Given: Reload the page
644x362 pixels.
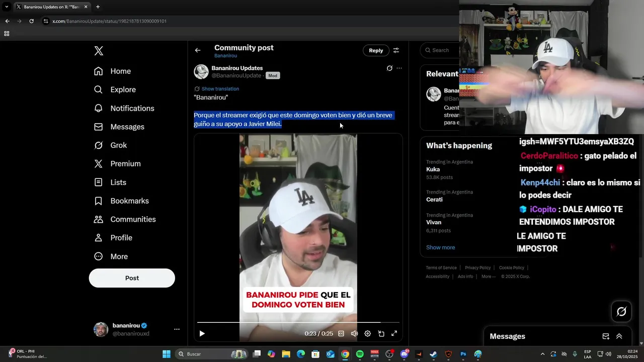Looking at the screenshot, I should (31, 21).
